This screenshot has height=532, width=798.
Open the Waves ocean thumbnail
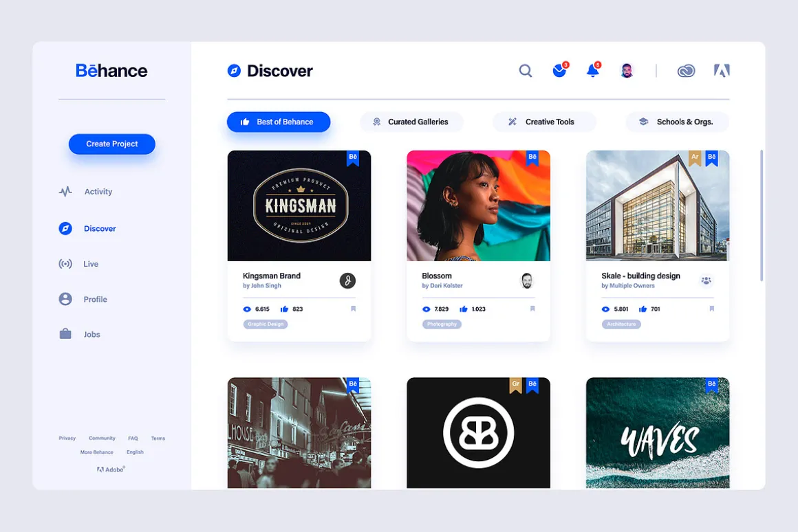pos(658,433)
